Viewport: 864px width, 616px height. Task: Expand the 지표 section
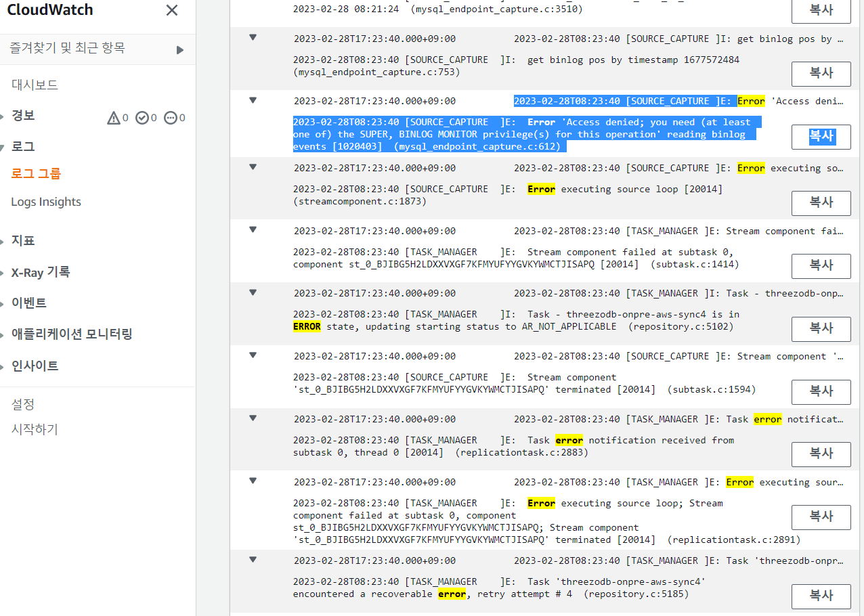coord(2,241)
